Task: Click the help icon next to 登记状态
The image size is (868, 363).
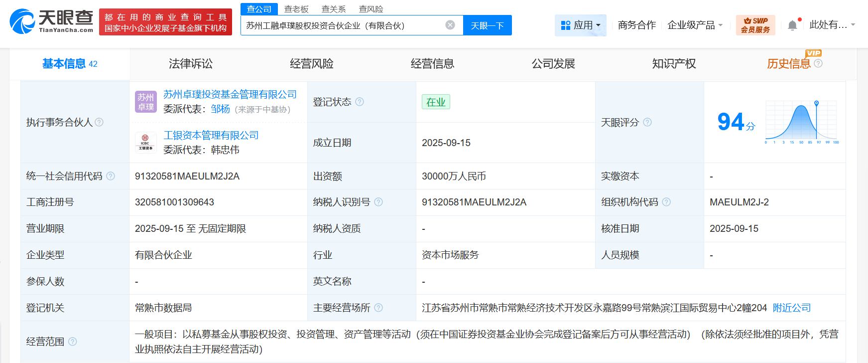Action: click(x=360, y=102)
